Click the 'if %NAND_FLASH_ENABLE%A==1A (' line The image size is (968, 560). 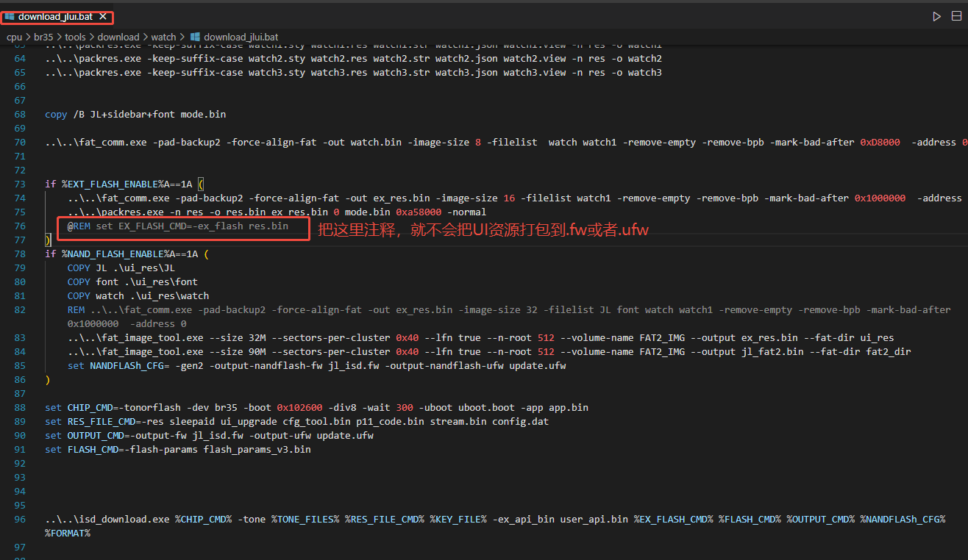click(127, 254)
